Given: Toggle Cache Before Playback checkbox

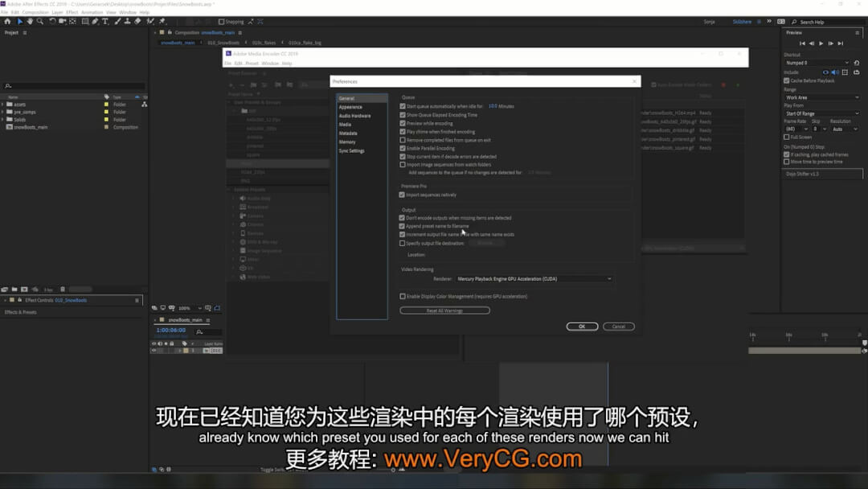Looking at the screenshot, I should coord(787,81).
